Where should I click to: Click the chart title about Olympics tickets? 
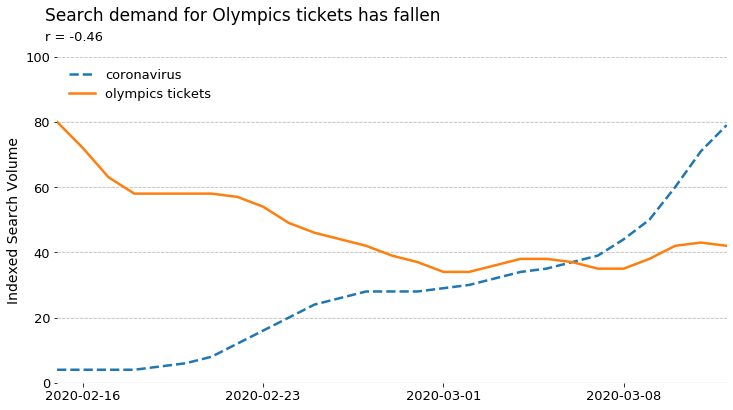coord(242,15)
